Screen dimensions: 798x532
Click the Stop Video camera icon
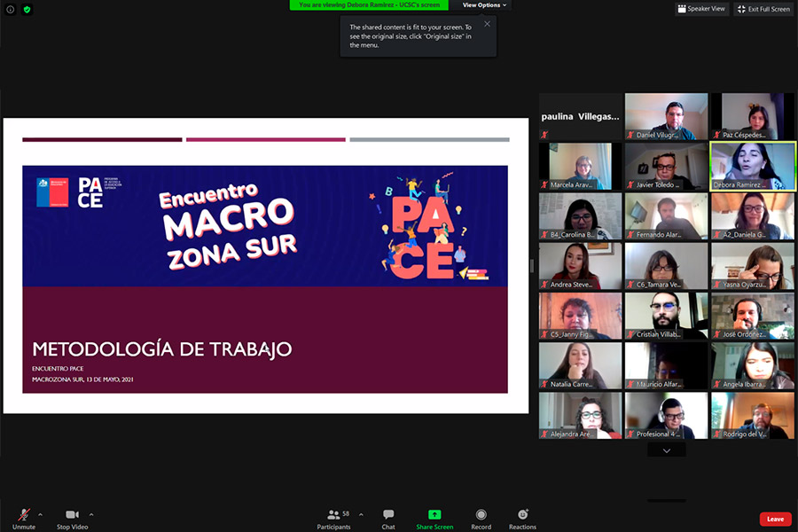point(73,514)
